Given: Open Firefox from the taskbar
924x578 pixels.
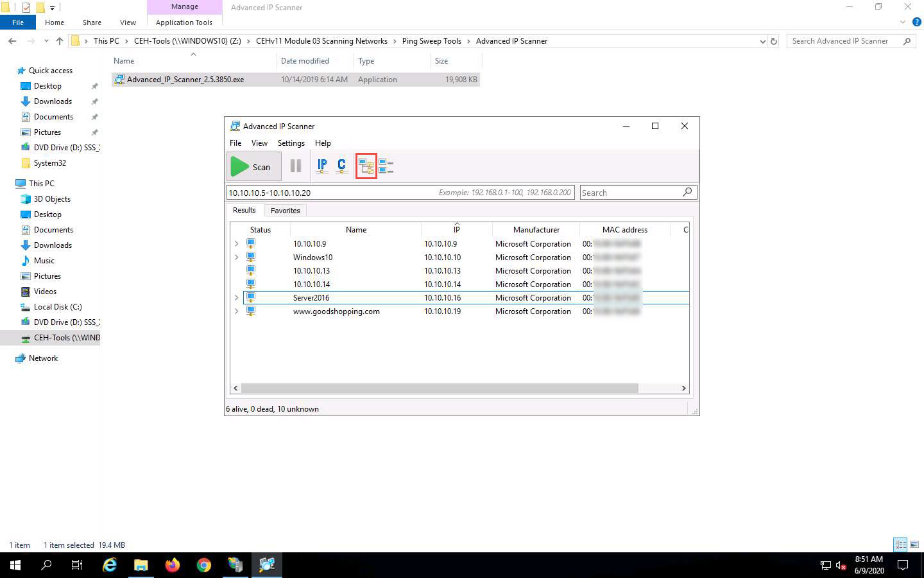Looking at the screenshot, I should coord(173,565).
